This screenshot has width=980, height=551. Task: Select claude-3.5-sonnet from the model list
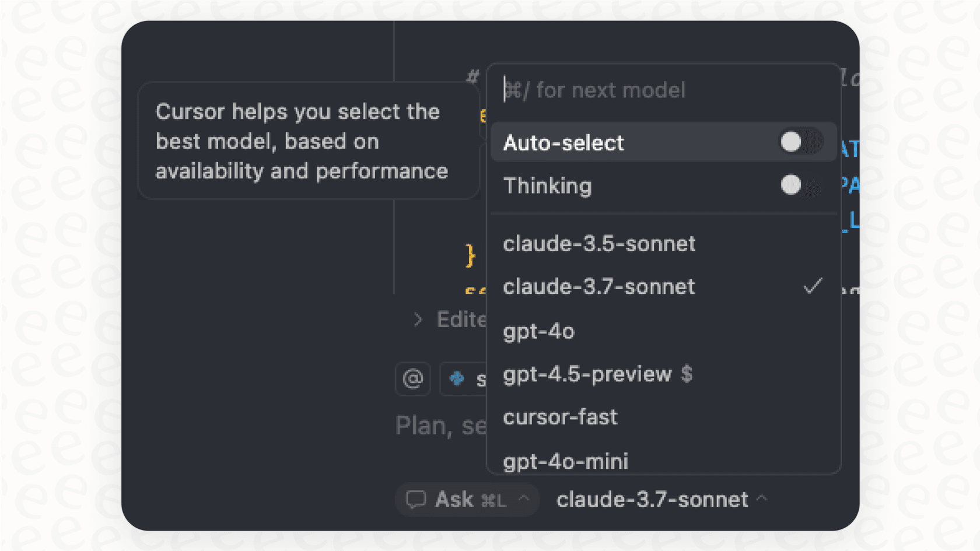point(599,244)
